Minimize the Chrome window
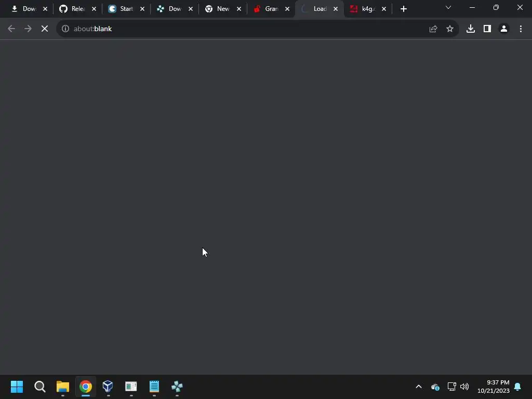 tap(472, 7)
